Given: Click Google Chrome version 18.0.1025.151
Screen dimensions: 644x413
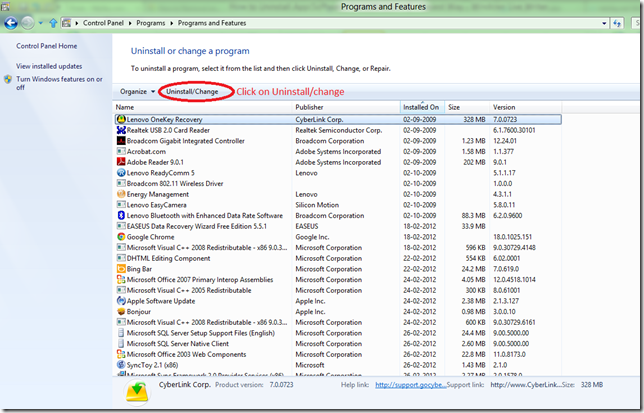Looking at the screenshot, I should [513, 237].
